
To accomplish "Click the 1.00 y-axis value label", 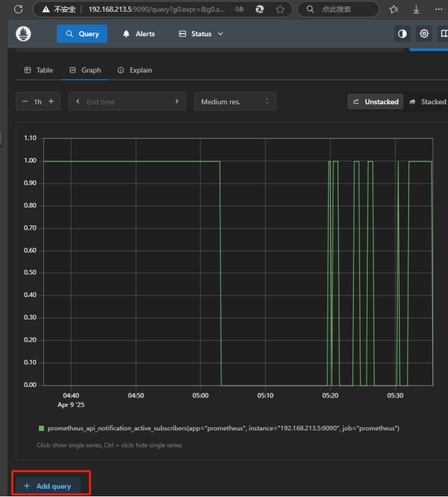I will pyautogui.click(x=30, y=160).
